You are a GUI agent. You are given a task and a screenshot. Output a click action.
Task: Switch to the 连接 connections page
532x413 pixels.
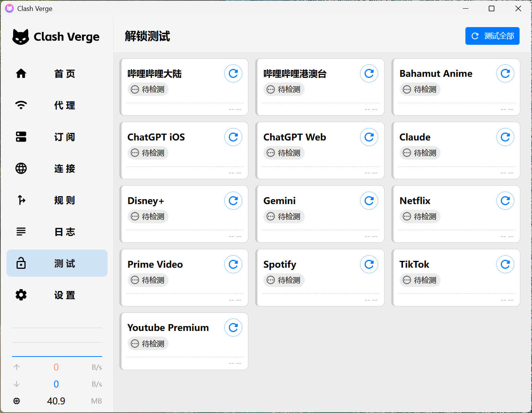[57, 168]
